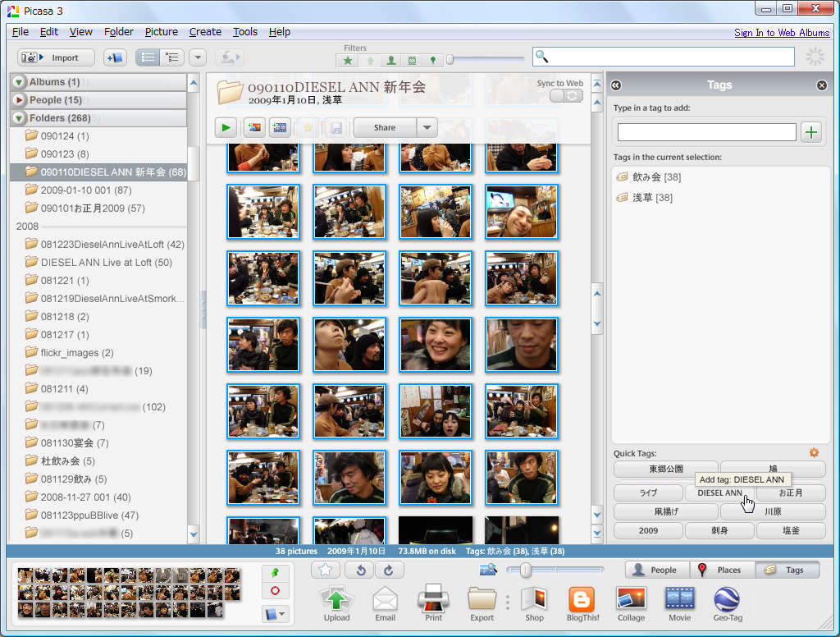Image resolution: width=840 pixels, height=637 pixels.
Task: Apply the 東郷公園 quick tag
Action: 666,469
